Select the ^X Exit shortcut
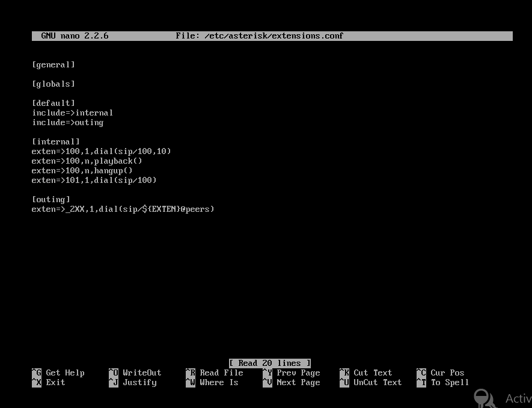This screenshot has width=532, height=408. [x=48, y=382]
